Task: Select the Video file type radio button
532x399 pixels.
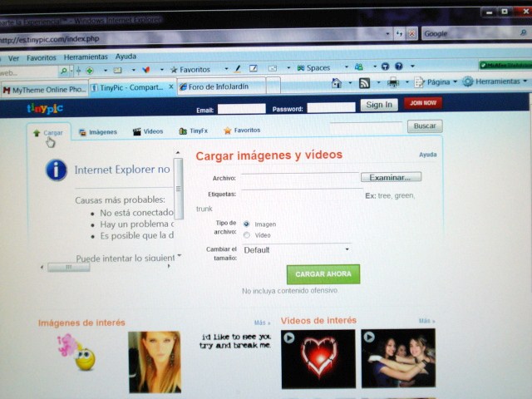Action: pos(247,235)
